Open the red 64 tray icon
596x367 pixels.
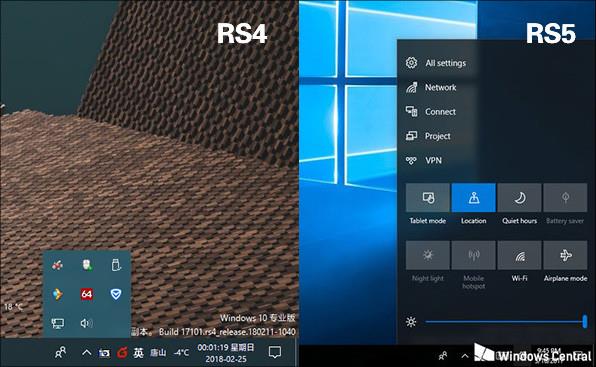(87, 294)
